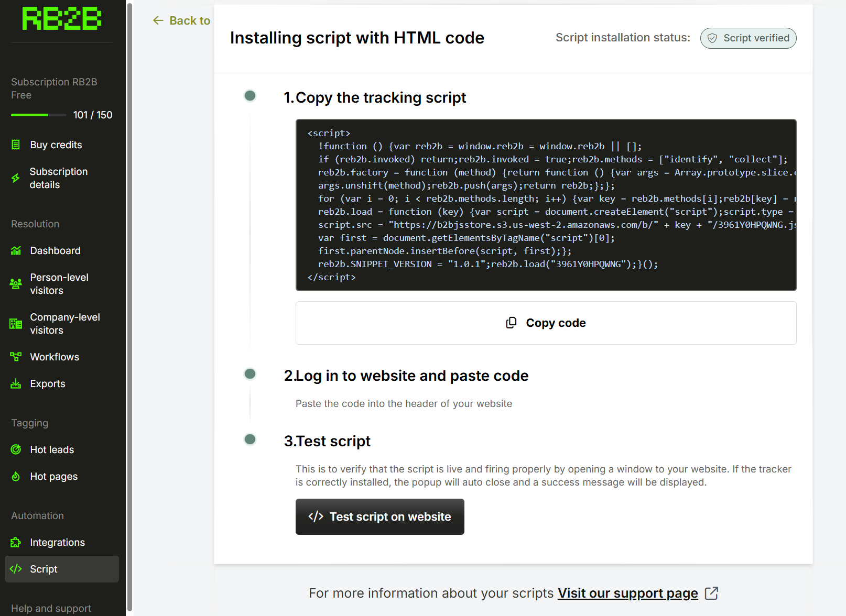Open Hot leads tagging

(x=62, y=449)
